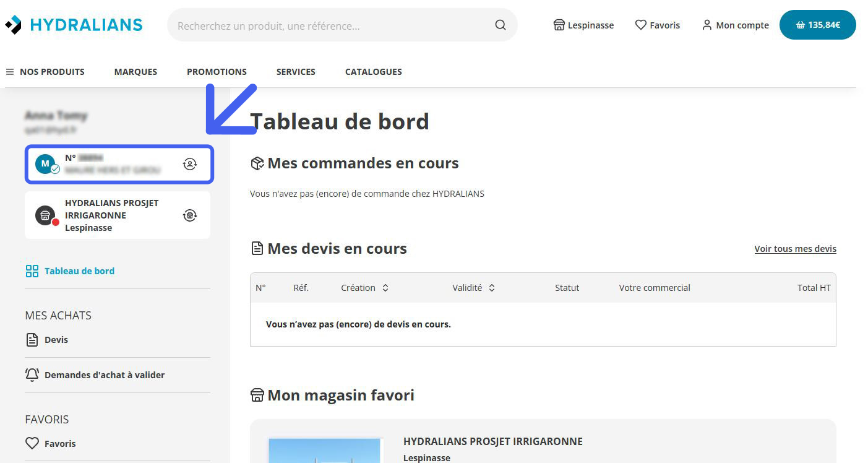Click the favorite store thumbnail image
Viewport: 868px width, 463px height.
pyautogui.click(x=325, y=451)
